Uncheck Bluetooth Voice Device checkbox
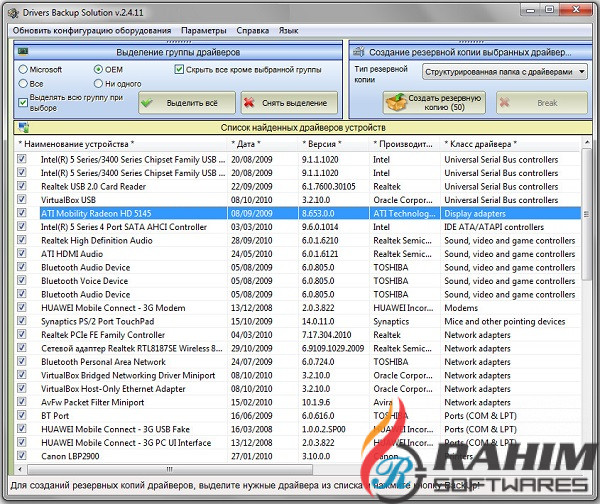This screenshot has height=504, width=600. 22,281
